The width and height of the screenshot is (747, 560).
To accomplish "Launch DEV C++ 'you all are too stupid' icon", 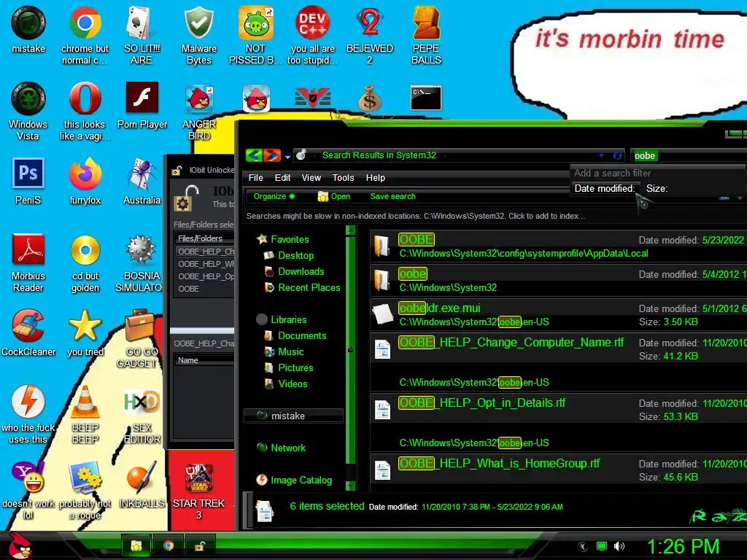I will pos(312,36).
